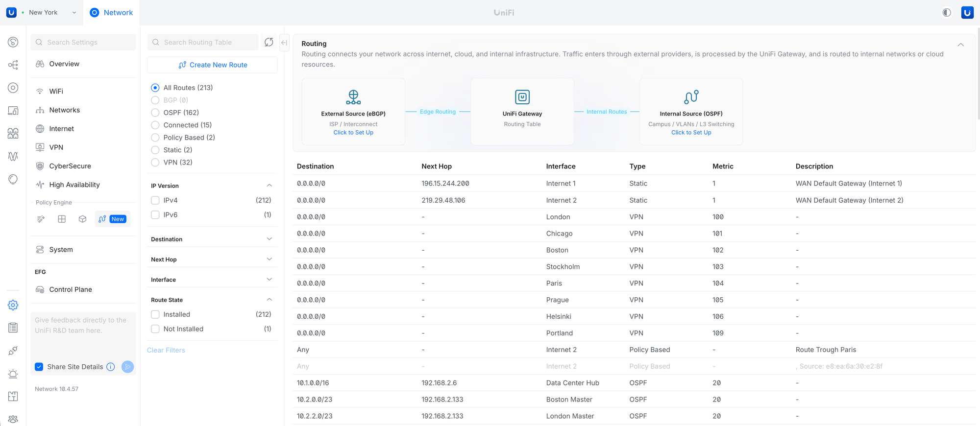Image resolution: width=980 pixels, height=426 pixels.
Task: Select the VPN (32) radio button
Action: click(155, 163)
